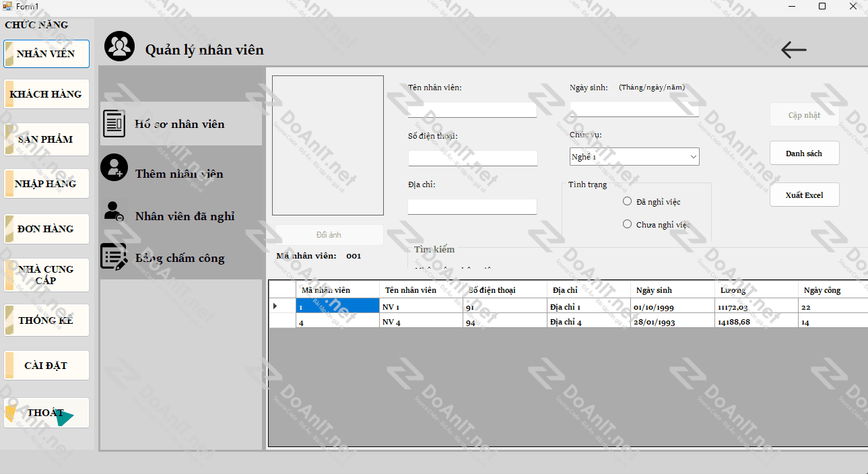
Task: Click Nhân viên đã nghỉ remove-user icon
Action: [114, 212]
